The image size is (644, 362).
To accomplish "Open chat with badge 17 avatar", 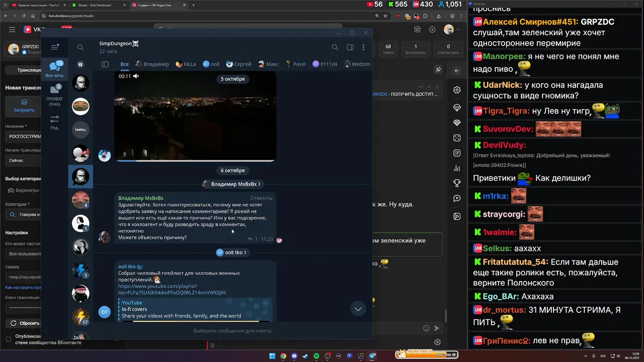I will click(x=80, y=317).
